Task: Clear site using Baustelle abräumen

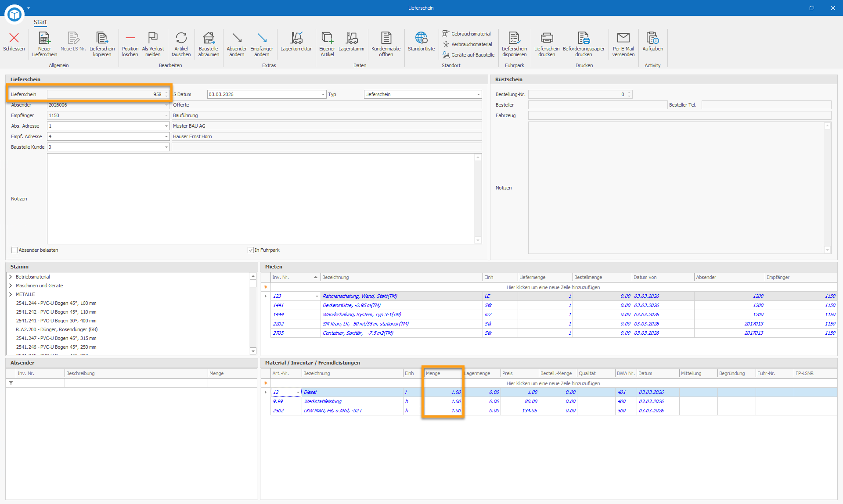Action: point(209,44)
